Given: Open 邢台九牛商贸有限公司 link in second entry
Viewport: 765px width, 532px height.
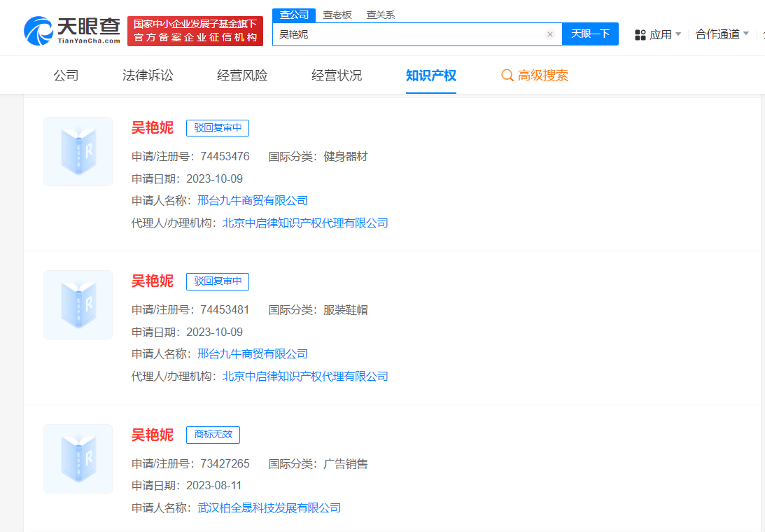Looking at the screenshot, I should pos(253,354).
